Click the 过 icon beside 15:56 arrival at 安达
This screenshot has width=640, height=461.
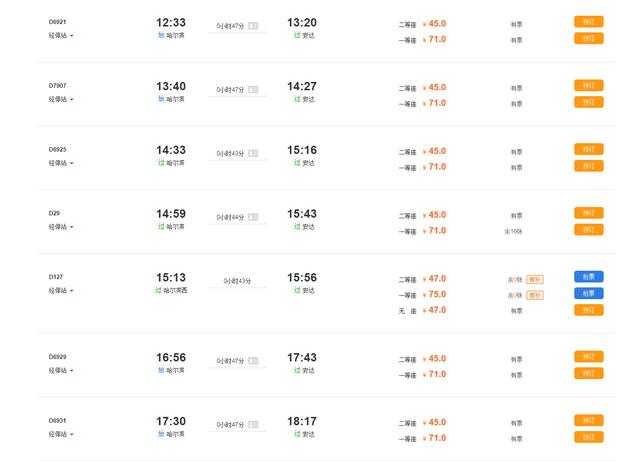pos(297,290)
